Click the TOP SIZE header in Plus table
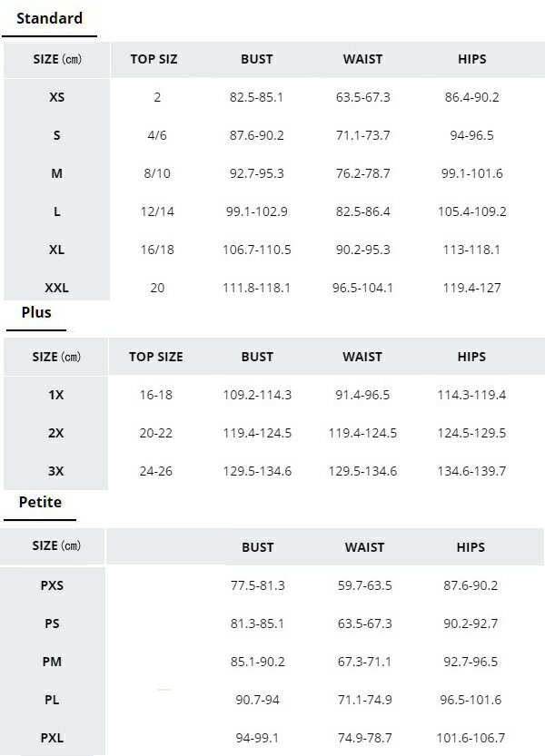Image resolution: width=545 pixels, height=756 pixels. 156,357
